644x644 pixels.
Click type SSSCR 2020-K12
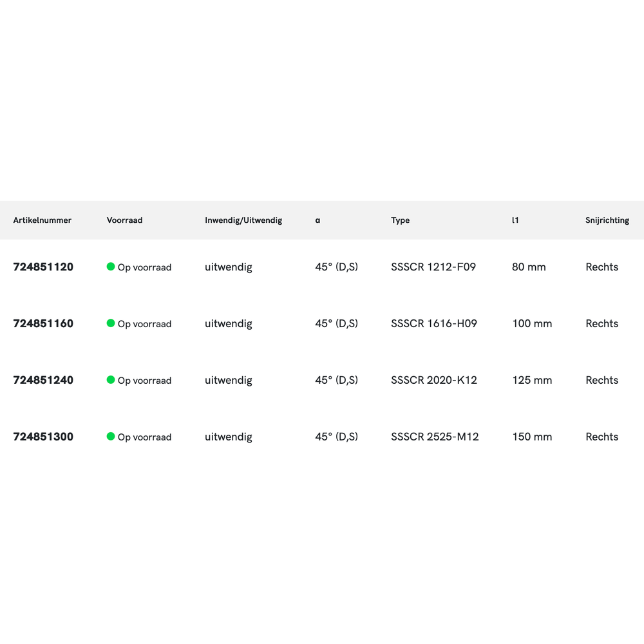click(434, 381)
